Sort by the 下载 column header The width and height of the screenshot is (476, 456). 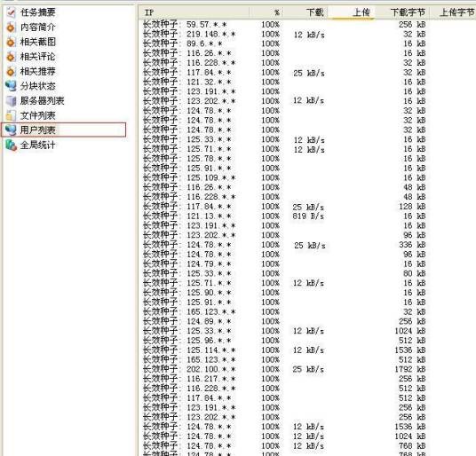coord(305,12)
